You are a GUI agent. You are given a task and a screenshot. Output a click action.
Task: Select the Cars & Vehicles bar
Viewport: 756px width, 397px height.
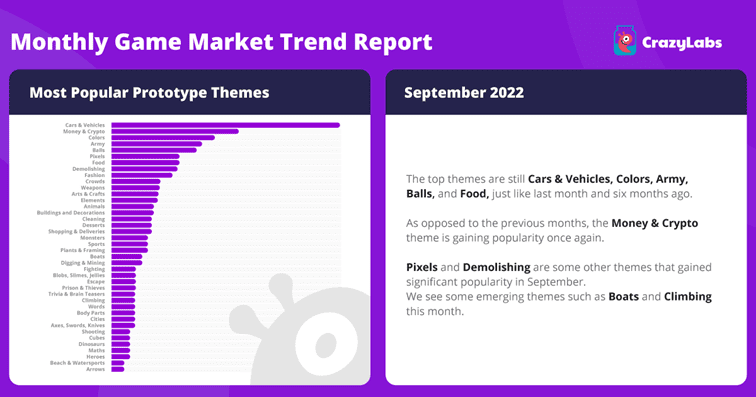click(226, 125)
